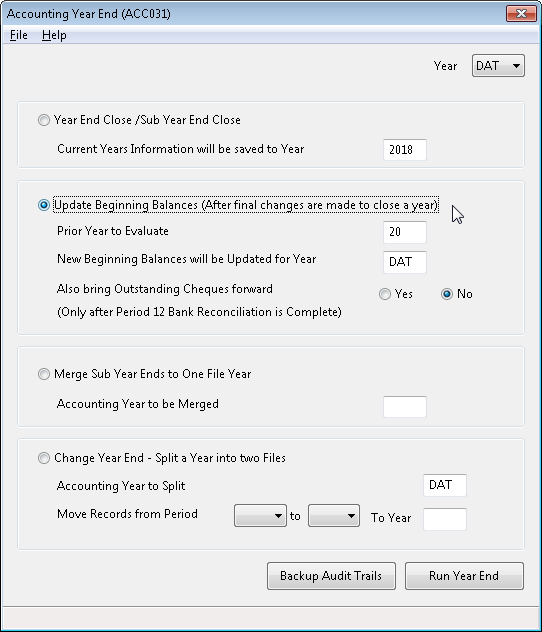Screen dimensions: 542x632
Task: Select Update Beginning Balances radio button
Action: (x=44, y=205)
